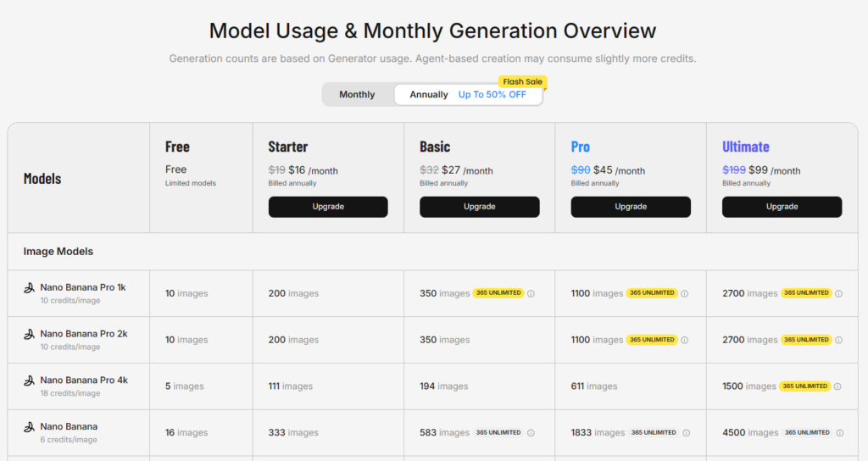The width and height of the screenshot is (868, 461).
Task: Click 365 UNLIMITED badge in Ultimate 4k row
Action: click(805, 386)
